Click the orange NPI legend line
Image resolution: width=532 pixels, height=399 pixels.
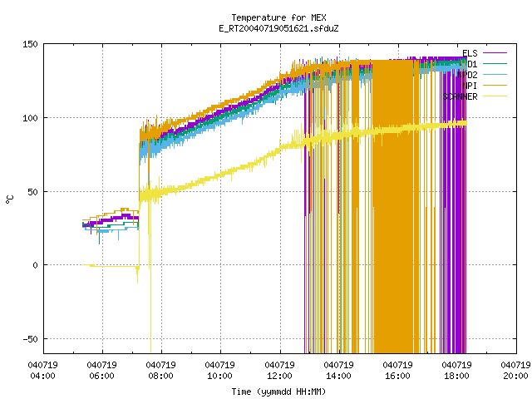click(495, 86)
